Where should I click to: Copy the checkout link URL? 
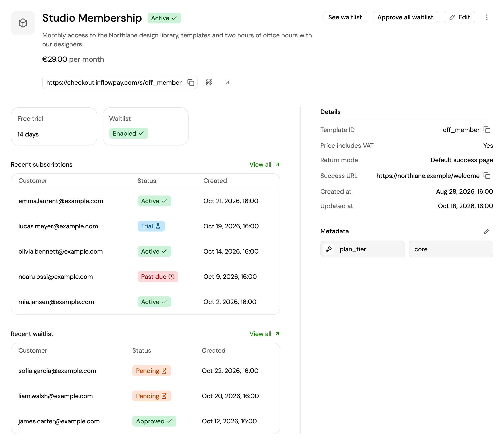(191, 82)
